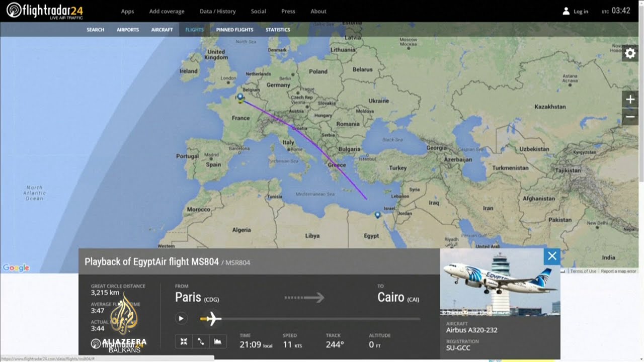Open map settings gear
The height and width of the screenshot is (362, 644).
pos(630,53)
